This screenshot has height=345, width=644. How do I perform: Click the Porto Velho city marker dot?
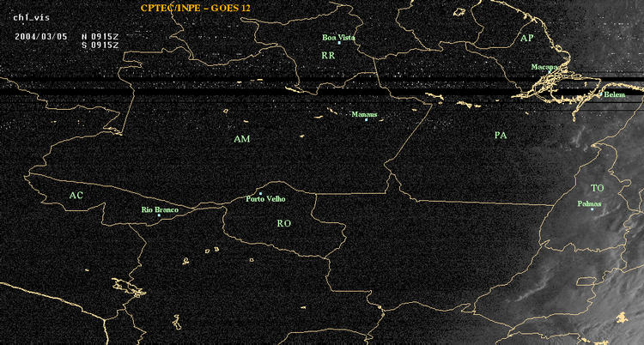[x=260, y=193]
